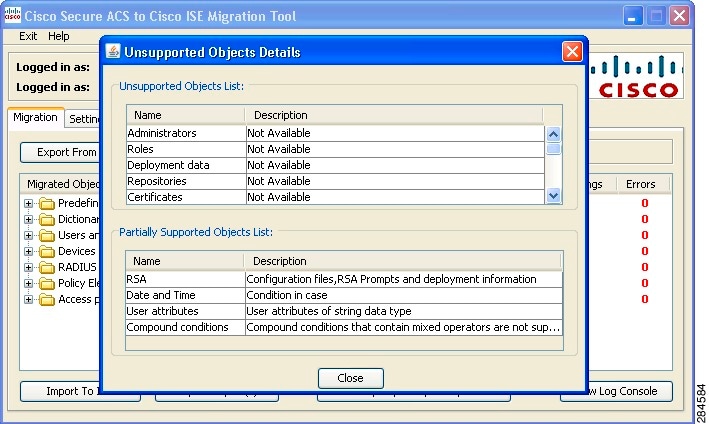The height and width of the screenshot is (424, 709).
Task: Open the Exit menu
Action: pos(28,36)
